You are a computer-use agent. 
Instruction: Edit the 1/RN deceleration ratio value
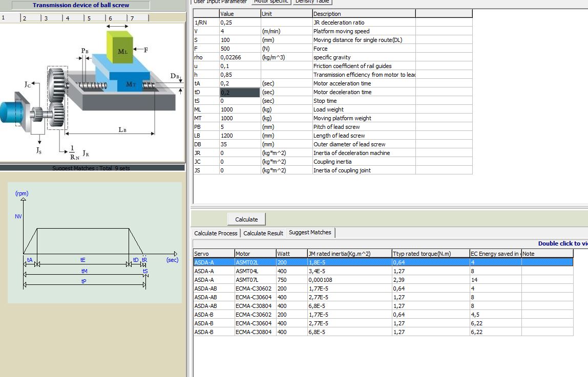[x=240, y=23]
